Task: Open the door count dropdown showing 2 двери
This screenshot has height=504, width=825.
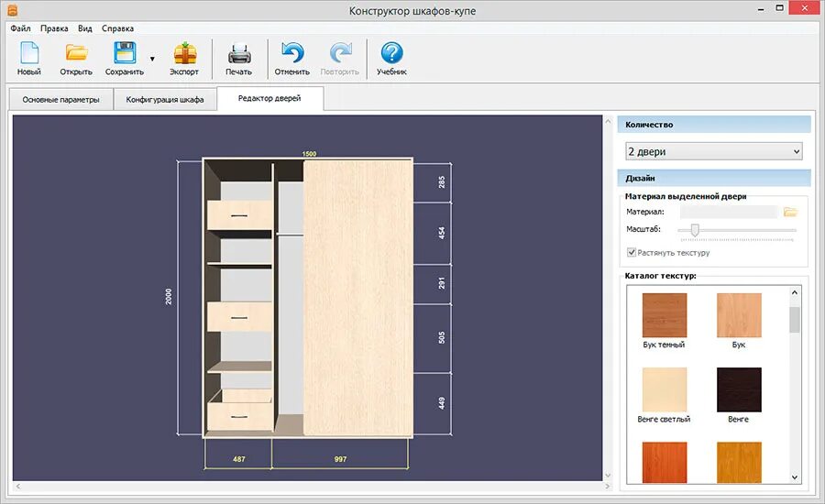Action: pyautogui.click(x=714, y=151)
